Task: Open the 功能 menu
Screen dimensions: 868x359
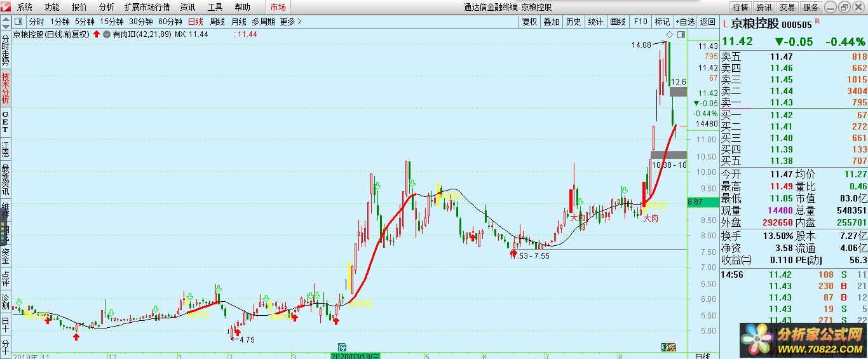Action: click(52, 7)
